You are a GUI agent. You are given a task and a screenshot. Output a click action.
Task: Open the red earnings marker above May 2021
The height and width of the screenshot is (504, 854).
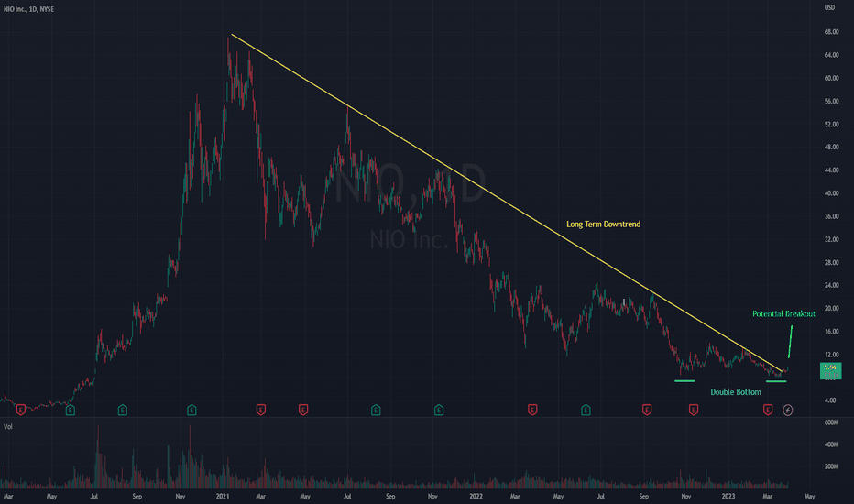(x=303, y=410)
